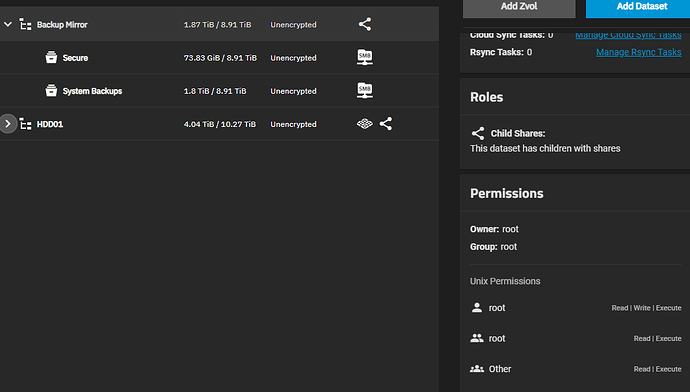Screen dimensions: 690x392
Task: Click the apps dataset icon on HDD01 row
Action: pyautogui.click(x=364, y=124)
